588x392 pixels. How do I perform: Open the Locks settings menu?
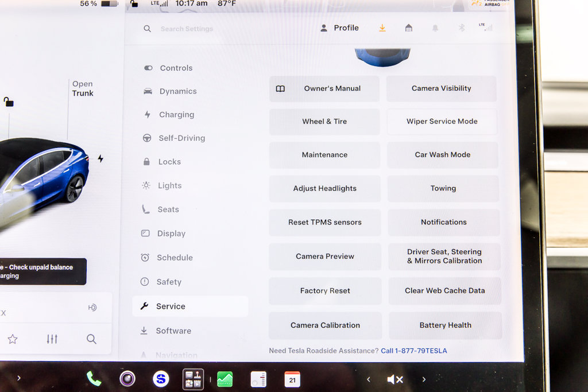click(162, 161)
